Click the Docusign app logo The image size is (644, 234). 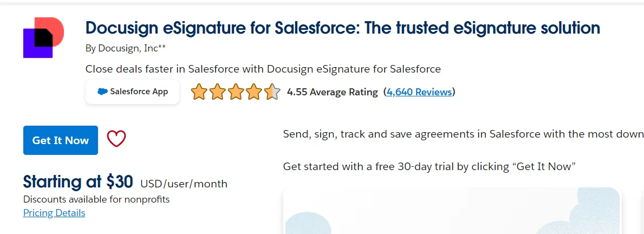[43, 37]
